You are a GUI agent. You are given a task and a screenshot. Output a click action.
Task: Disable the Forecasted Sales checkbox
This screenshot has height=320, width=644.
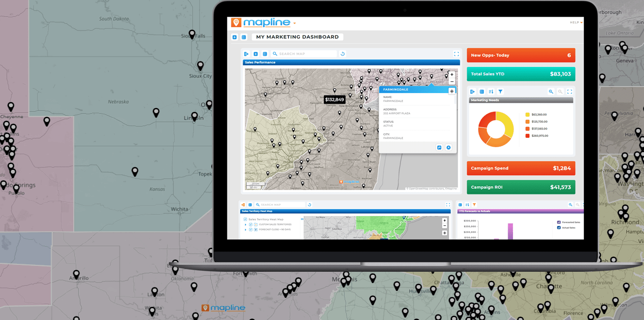(x=560, y=222)
